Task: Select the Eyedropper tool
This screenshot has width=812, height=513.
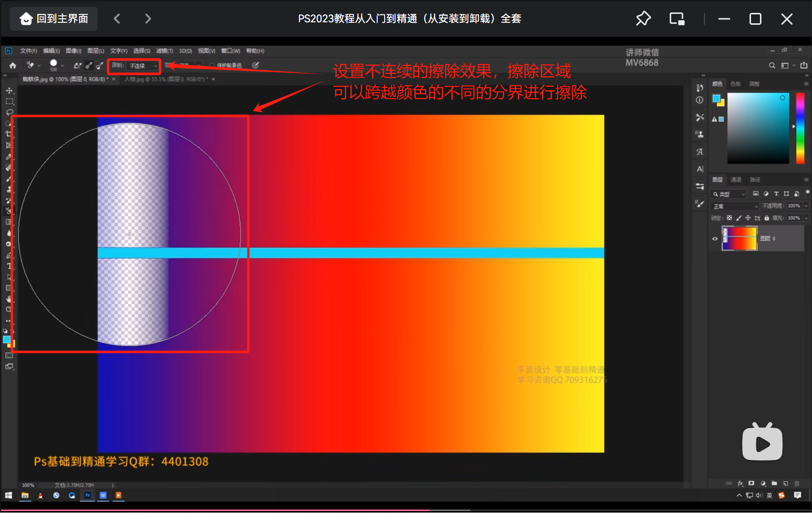Action: tap(9, 157)
